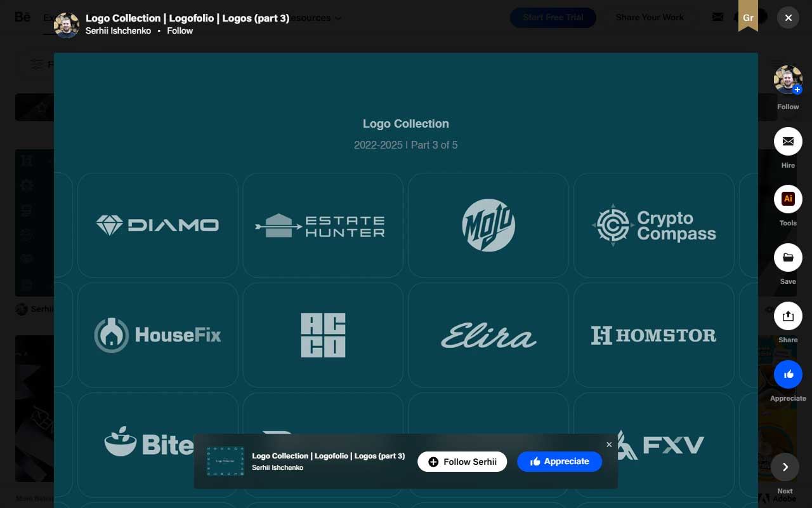Open Share Your Work in the top bar

click(x=650, y=17)
